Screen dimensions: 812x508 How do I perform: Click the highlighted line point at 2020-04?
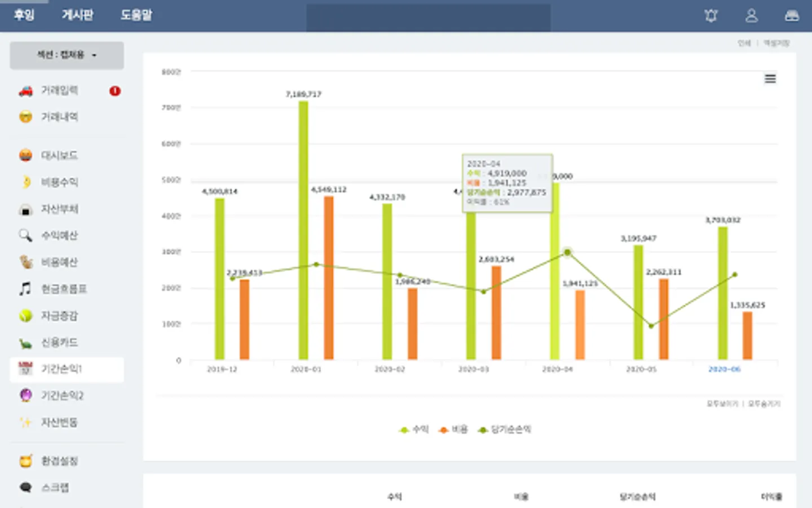[567, 252]
